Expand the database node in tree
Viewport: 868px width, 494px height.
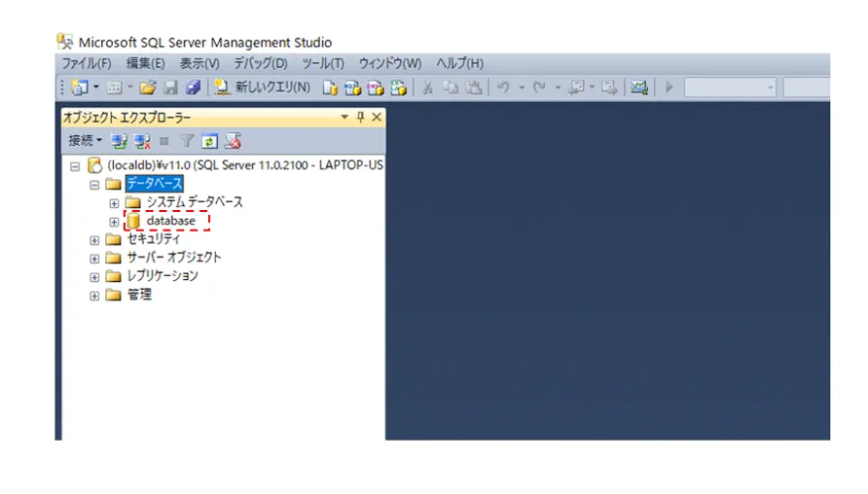point(114,222)
